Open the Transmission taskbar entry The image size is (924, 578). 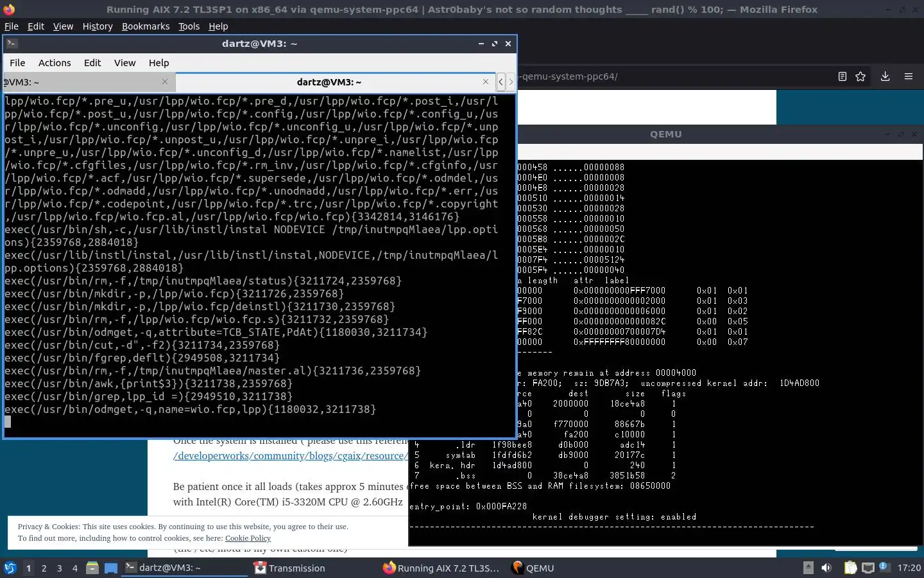pos(289,568)
